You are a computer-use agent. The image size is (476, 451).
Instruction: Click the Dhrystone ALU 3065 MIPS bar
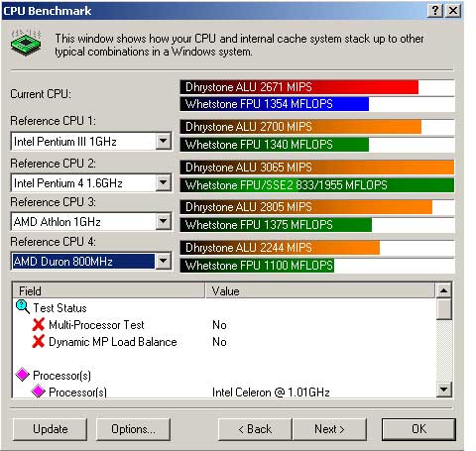317,167
